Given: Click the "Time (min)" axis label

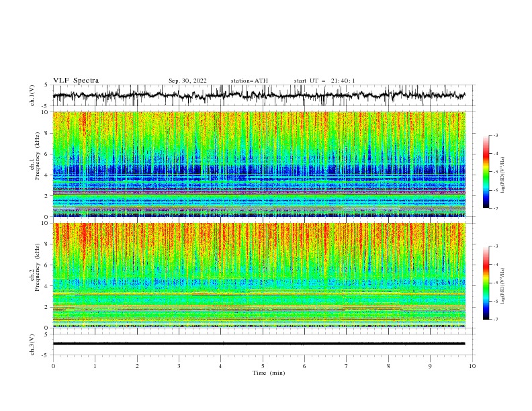Looking at the screenshot, I should click(x=269, y=373).
